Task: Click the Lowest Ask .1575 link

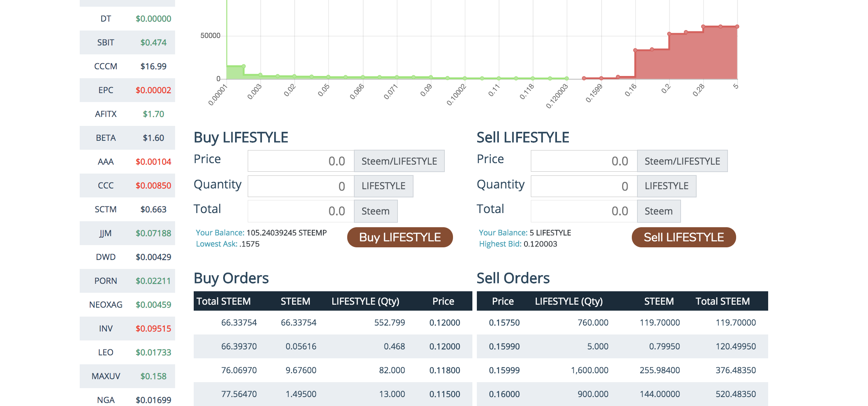Action: 228,244
